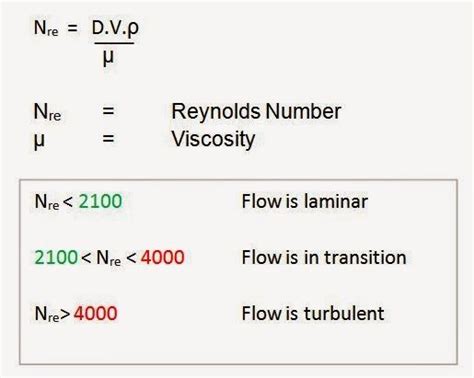Click the equals sign before Reynolds Number
This screenshot has height=378, width=474.
(108, 111)
